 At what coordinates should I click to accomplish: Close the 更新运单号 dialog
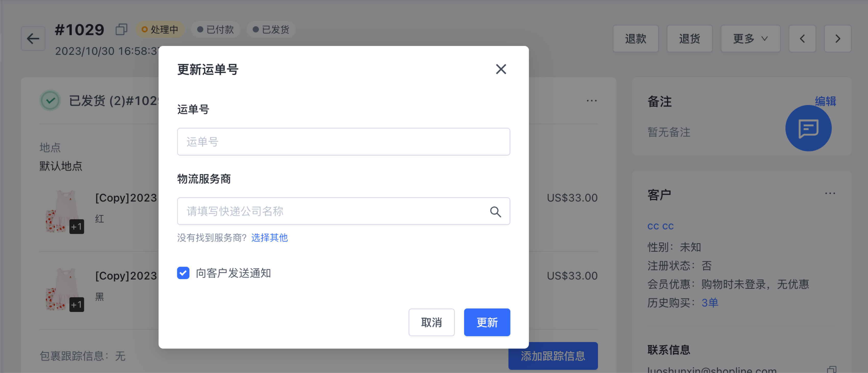point(501,69)
